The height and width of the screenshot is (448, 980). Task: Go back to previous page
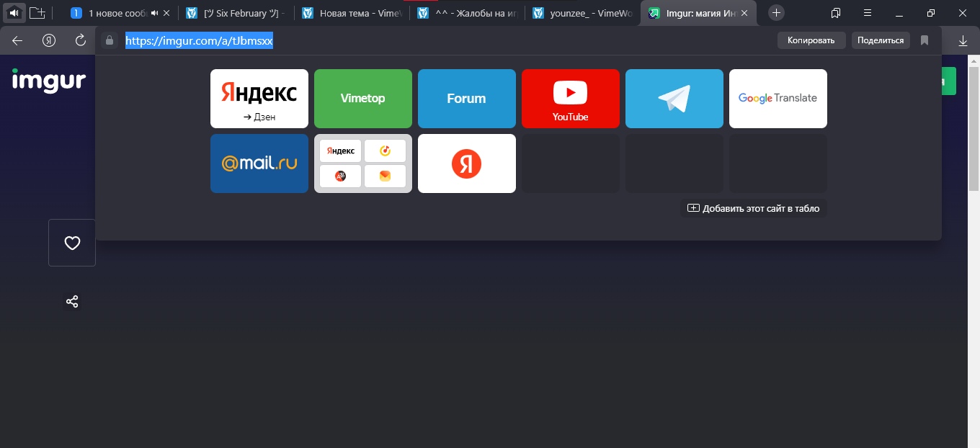pyautogui.click(x=17, y=41)
